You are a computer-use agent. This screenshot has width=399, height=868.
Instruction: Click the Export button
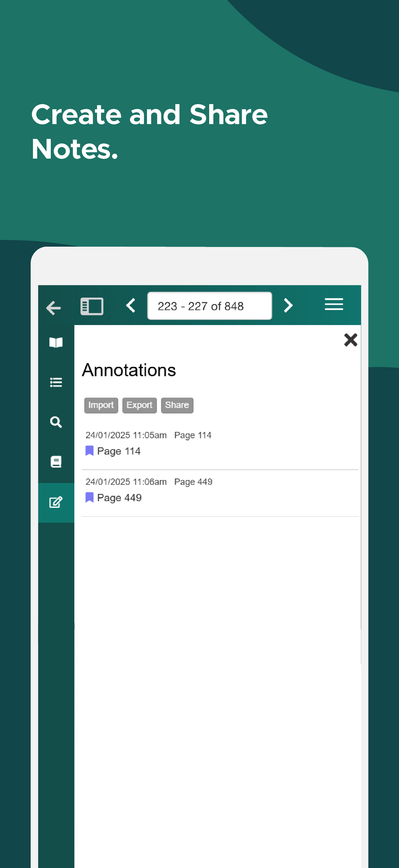pyautogui.click(x=139, y=405)
